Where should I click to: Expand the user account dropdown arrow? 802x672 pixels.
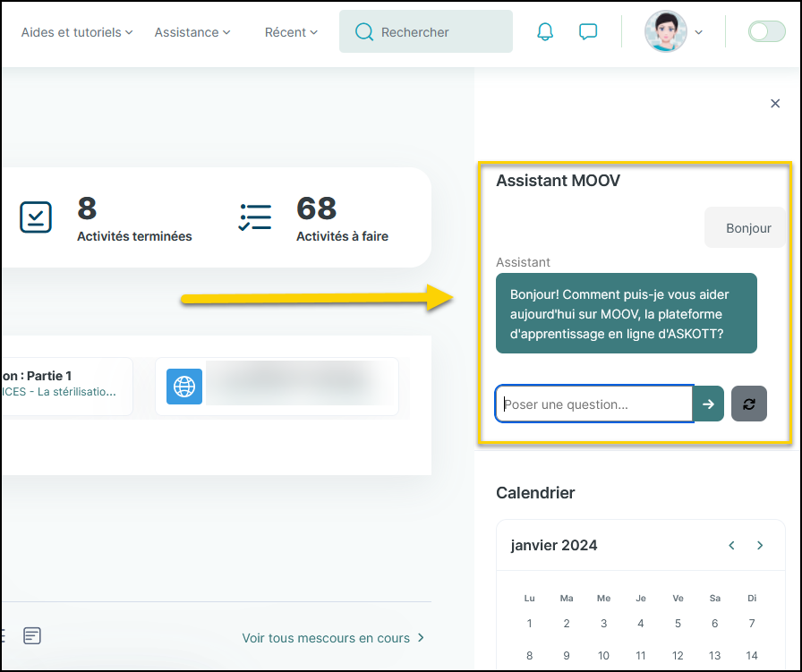coord(699,32)
